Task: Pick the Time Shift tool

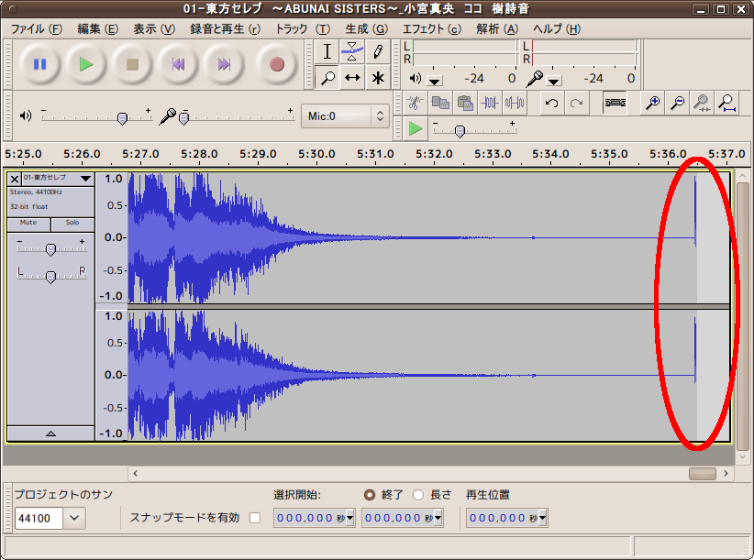Action: point(353,78)
